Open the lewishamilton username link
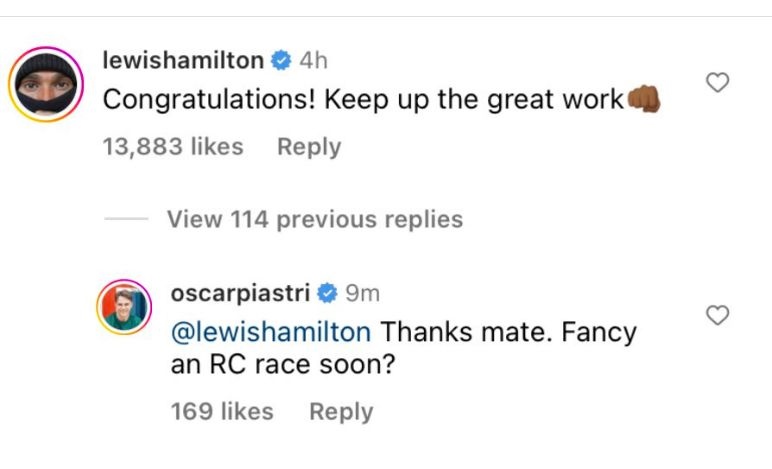The image size is (772, 469). click(x=183, y=61)
